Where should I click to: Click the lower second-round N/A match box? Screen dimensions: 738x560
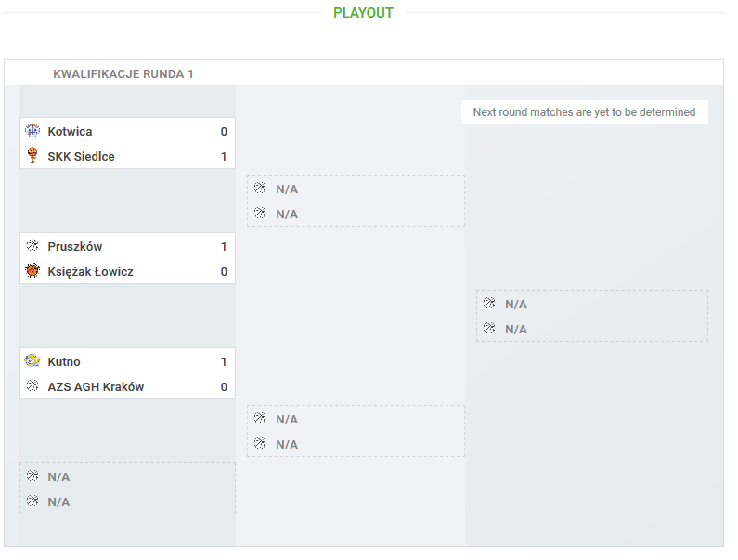356,431
